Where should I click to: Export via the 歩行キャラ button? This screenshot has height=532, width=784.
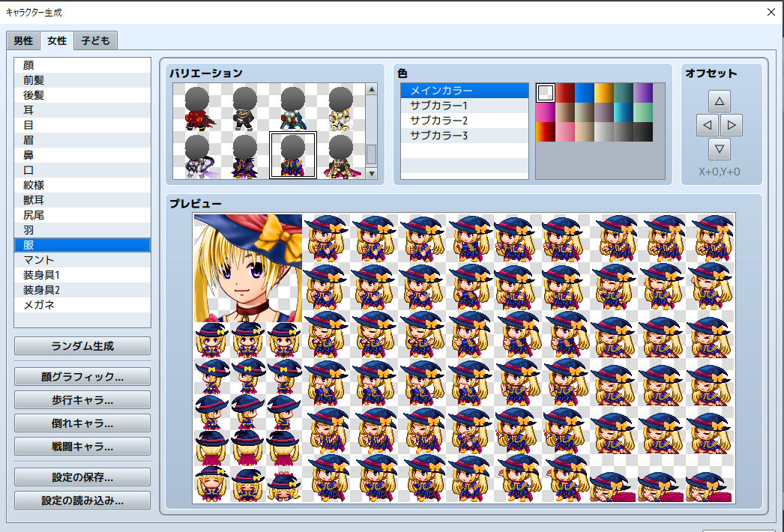[x=82, y=400]
